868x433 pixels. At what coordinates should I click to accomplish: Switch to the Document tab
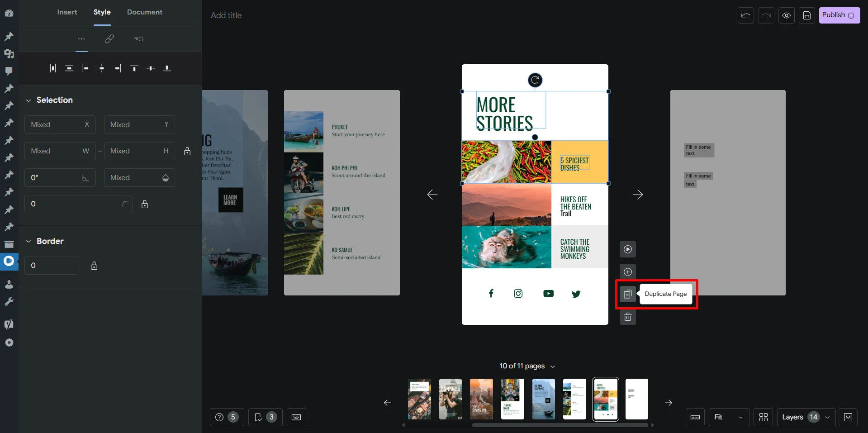click(x=144, y=12)
